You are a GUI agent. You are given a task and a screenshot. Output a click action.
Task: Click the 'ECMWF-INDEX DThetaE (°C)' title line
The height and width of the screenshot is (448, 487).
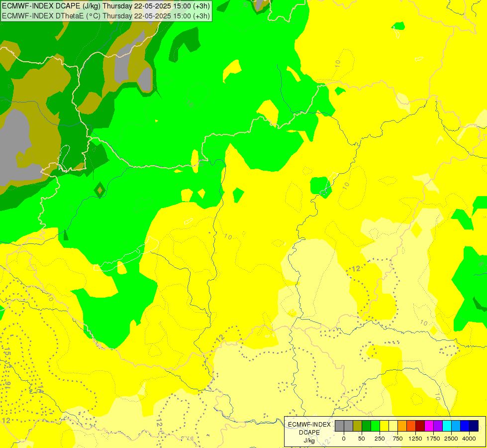click(x=106, y=16)
